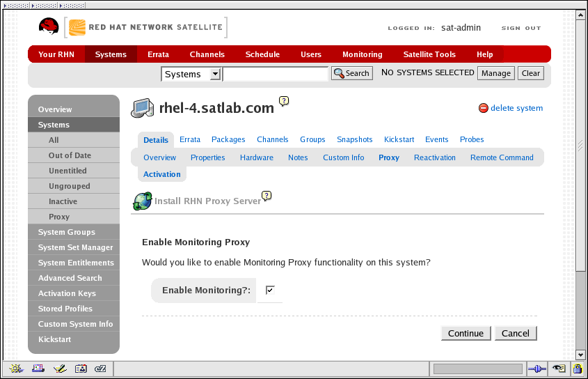Click the search text input field
The image size is (588, 379).
(x=276, y=74)
